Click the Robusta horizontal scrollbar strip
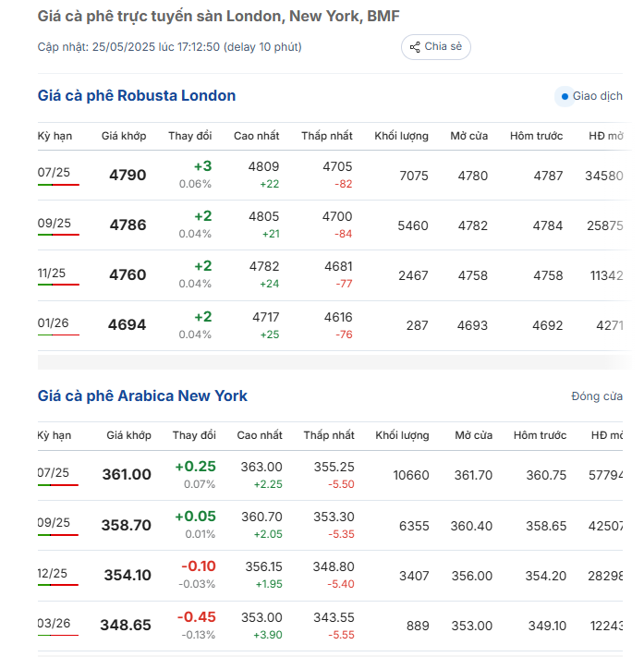This screenshot has width=644, height=657. click(x=334, y=362)
